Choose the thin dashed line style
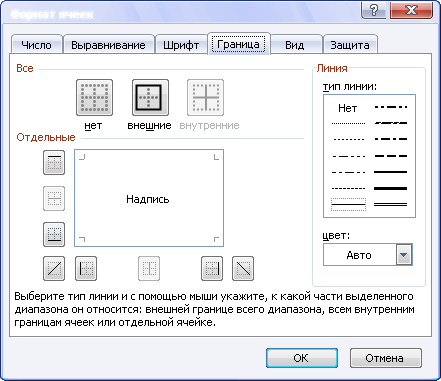 point(348,188)
